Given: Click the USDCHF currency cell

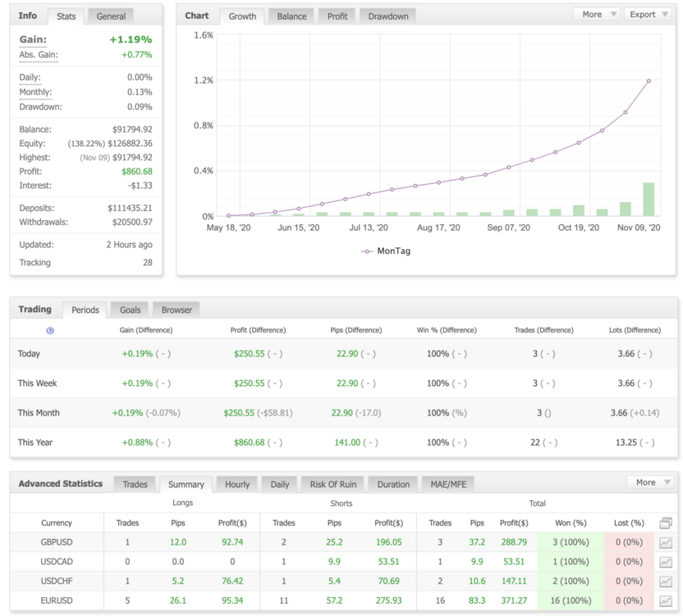Looking at the screenshot, I should click(57, 582).
